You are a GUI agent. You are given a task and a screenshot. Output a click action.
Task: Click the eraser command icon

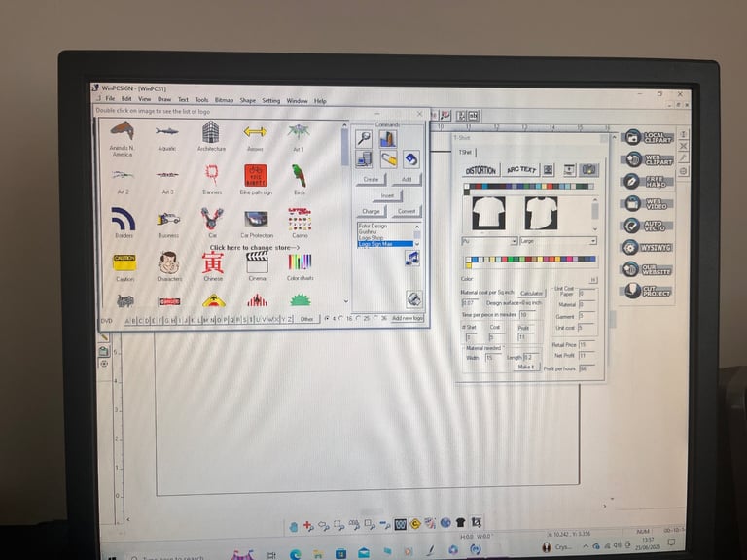click(411, 159)
